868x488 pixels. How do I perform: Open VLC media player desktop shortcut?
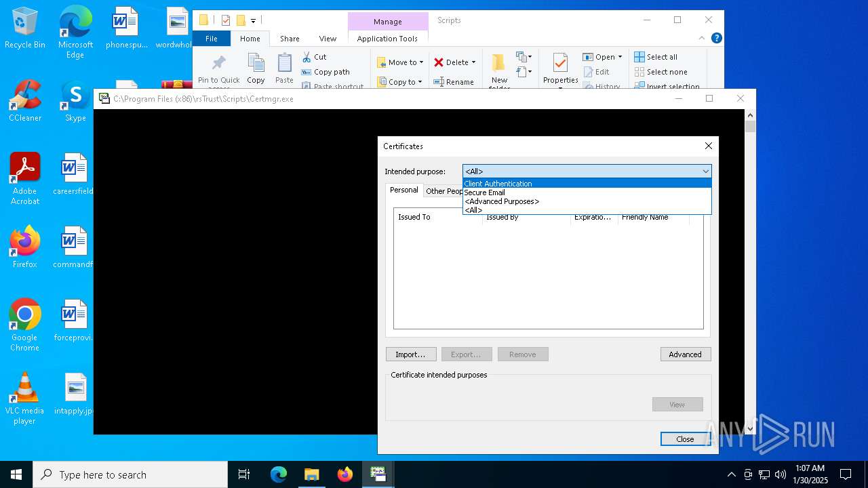pyautogui.click(x=25, y=399)
